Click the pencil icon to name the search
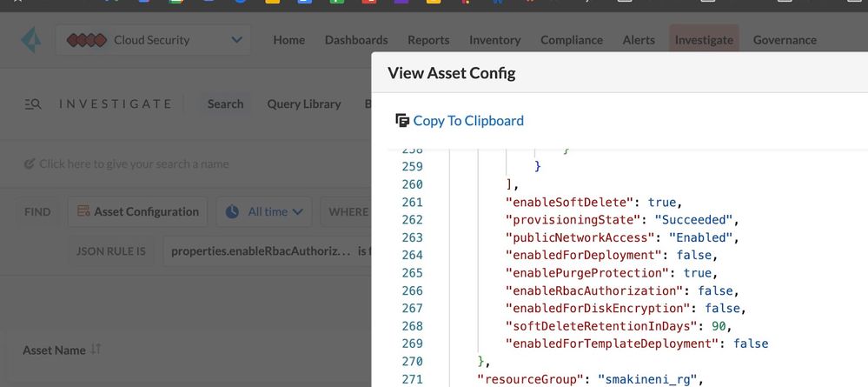Viewport: 868px width, 387px height. pos(30,163)
